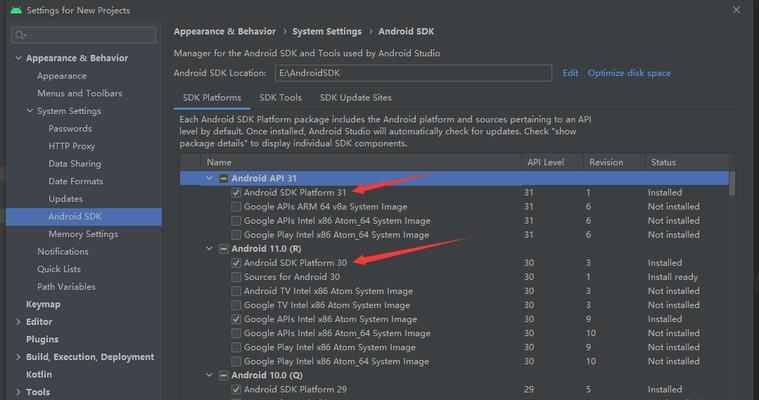Open the Plugins settings
The height and width of the screenshot is (400, 759).
click(42, 339)
